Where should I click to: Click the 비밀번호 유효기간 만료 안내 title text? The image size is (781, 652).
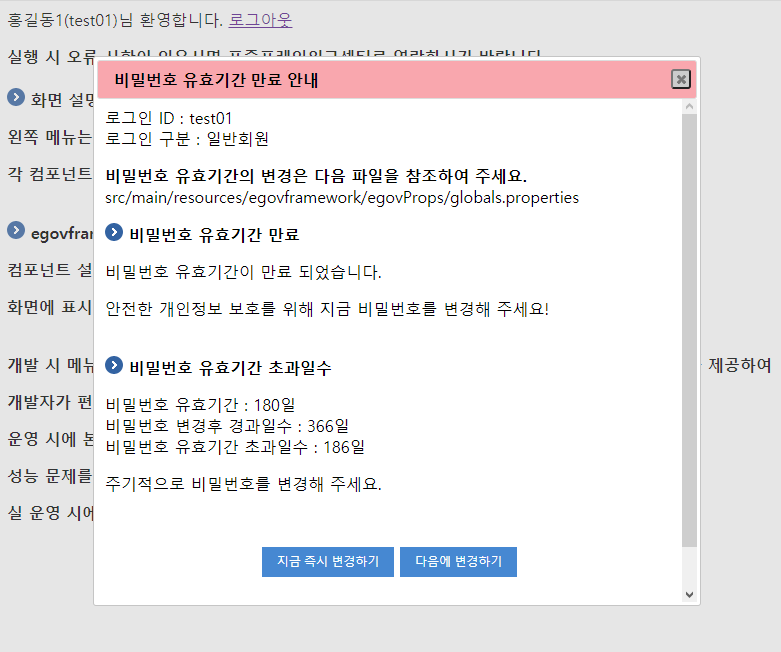pos(216,80)
